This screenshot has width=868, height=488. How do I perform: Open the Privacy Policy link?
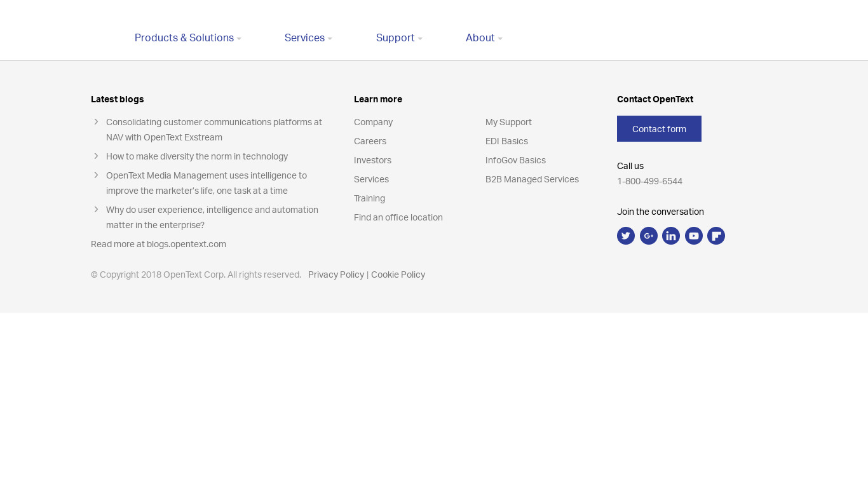pos(336,274)
